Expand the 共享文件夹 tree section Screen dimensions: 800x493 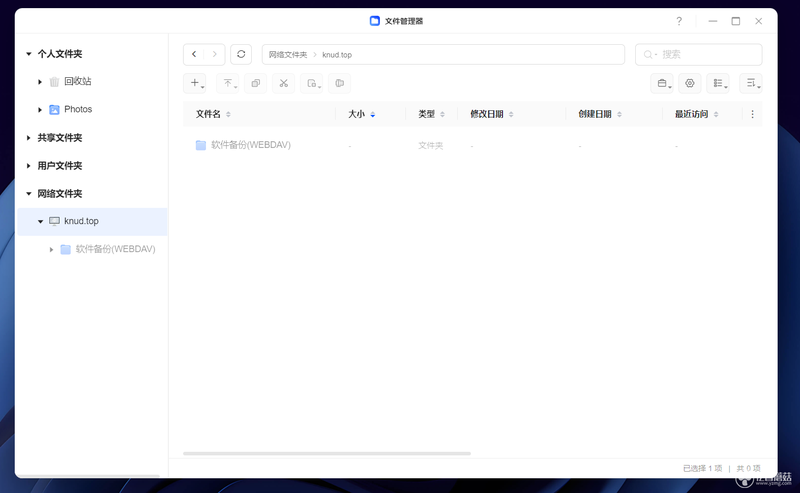pos(29,138)
